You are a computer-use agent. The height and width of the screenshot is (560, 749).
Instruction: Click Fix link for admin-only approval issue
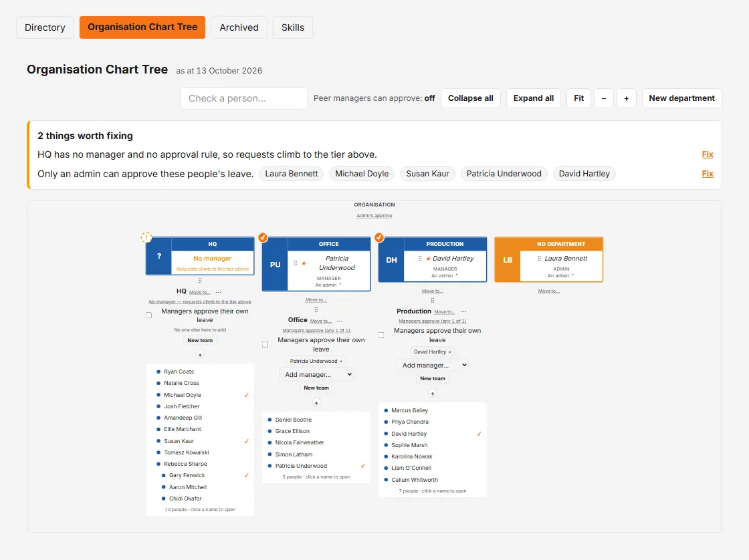708,174
